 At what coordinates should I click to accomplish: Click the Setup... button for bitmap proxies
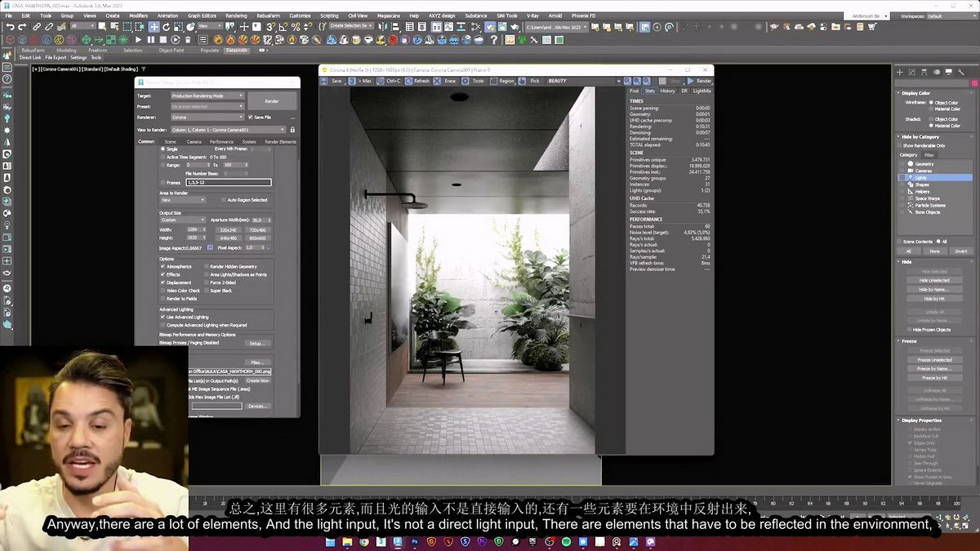tap(257, 344)
